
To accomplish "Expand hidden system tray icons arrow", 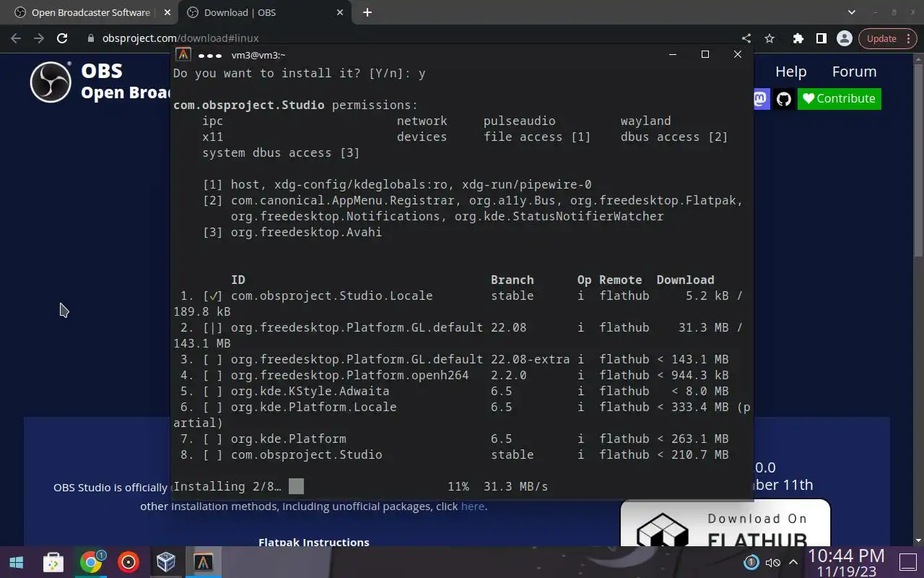I will pyautogui.click(x=793, y=562).
